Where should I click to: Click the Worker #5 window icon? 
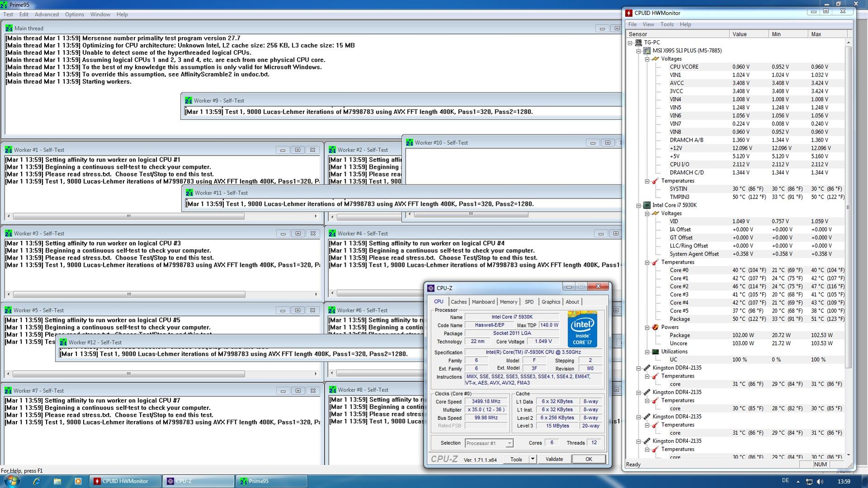(8, 310)
